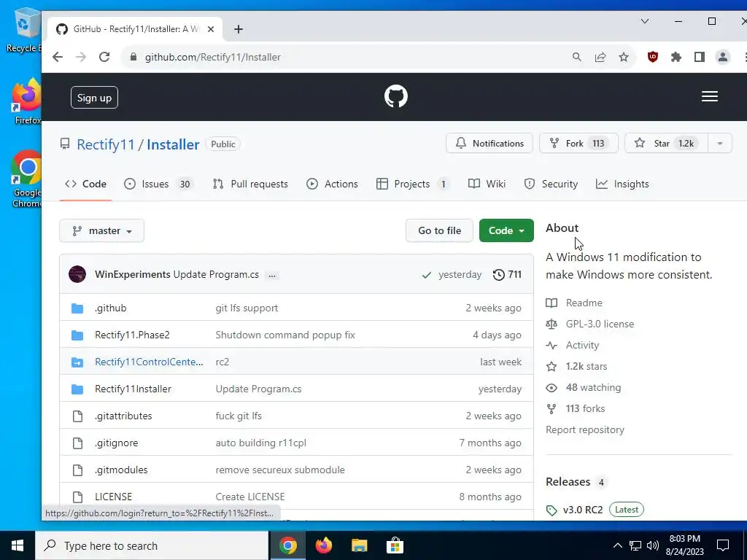
Task: Click the Readme link in About
Action: (575, 303)
